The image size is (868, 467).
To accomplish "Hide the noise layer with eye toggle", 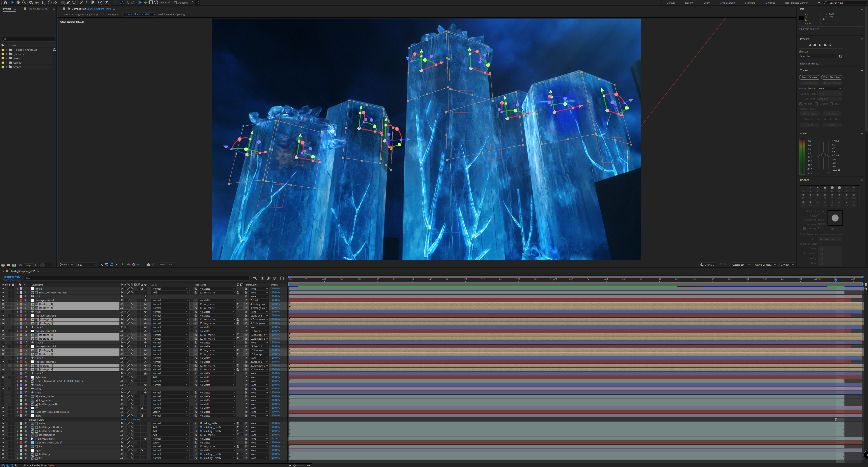I will click(3, 289).
